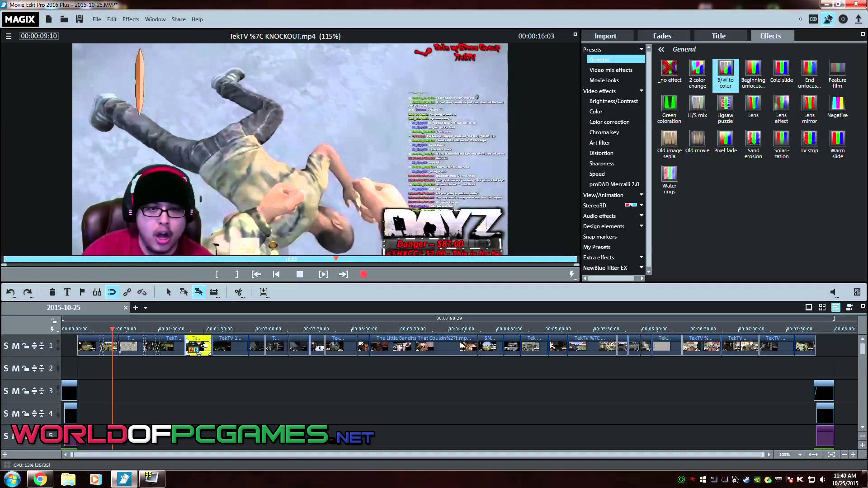Open the Effects menu in menu bar
The height and width of the screenshot is (488, 868).
click(131, 19)
